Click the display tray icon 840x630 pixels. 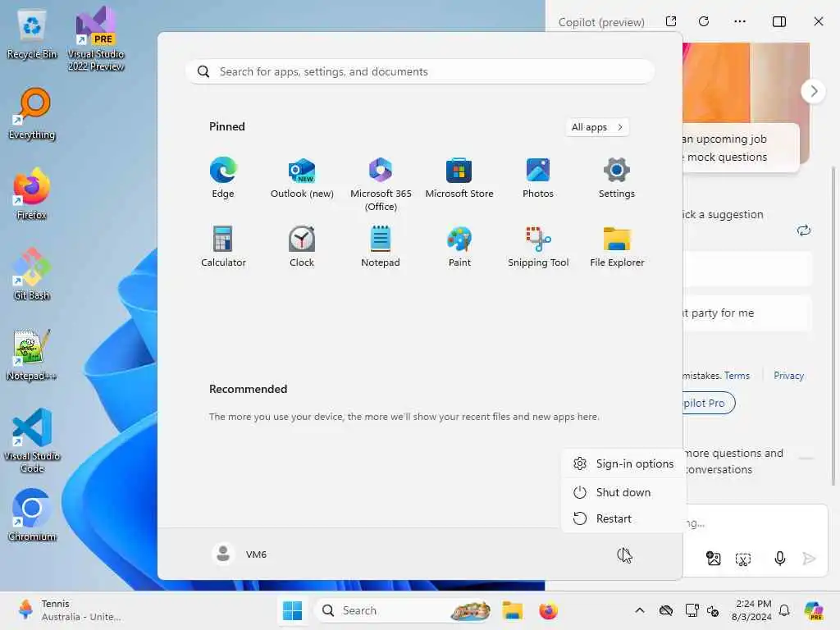(692, 610)
